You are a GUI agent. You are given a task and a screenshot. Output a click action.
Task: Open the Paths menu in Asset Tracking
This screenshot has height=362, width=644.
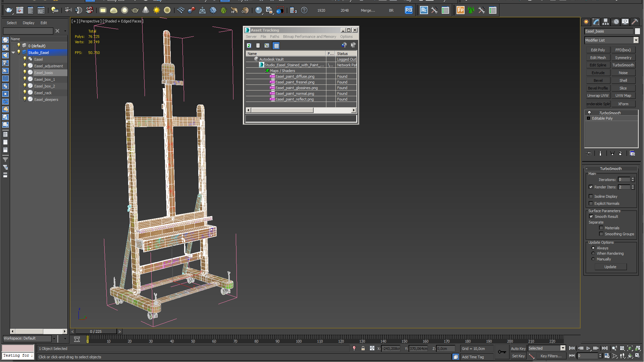[274, 37]
